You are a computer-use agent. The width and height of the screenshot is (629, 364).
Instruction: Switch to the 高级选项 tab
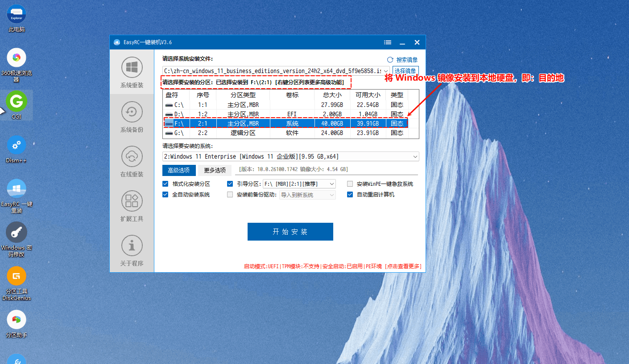tap(179, 170)
